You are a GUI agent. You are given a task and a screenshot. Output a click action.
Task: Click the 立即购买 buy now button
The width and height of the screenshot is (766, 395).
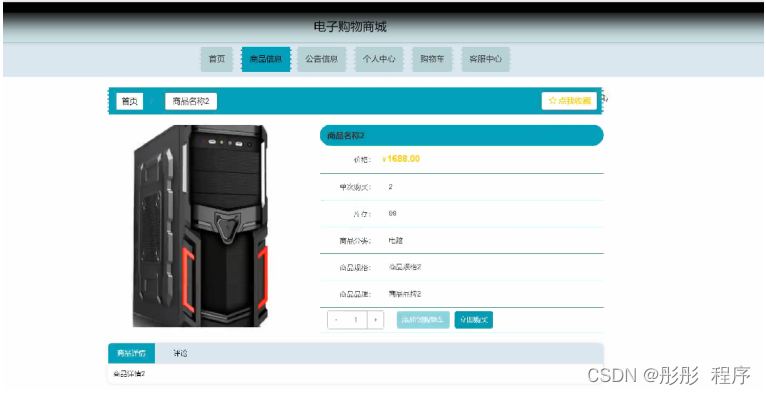(x=474, y=320)
